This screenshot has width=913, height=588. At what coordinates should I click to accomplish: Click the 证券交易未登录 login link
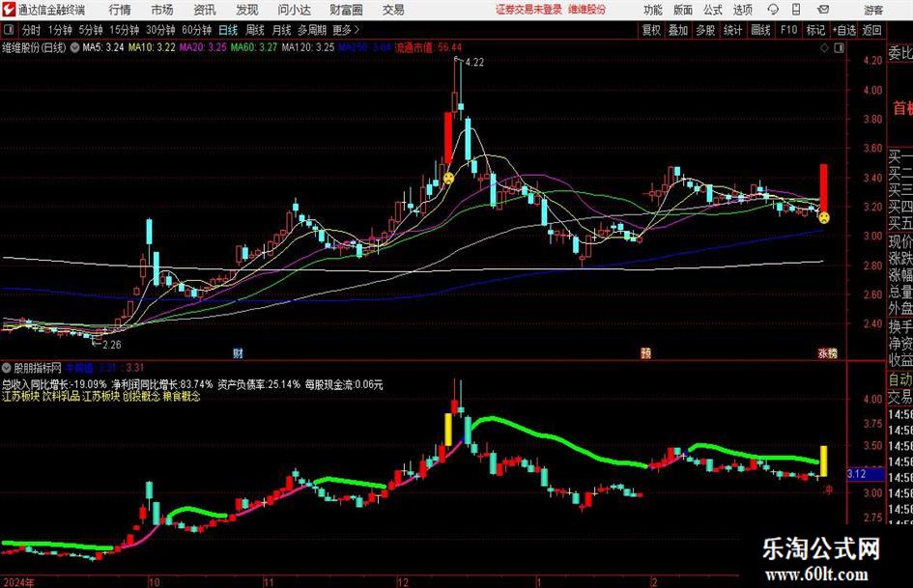coord(528,10)
